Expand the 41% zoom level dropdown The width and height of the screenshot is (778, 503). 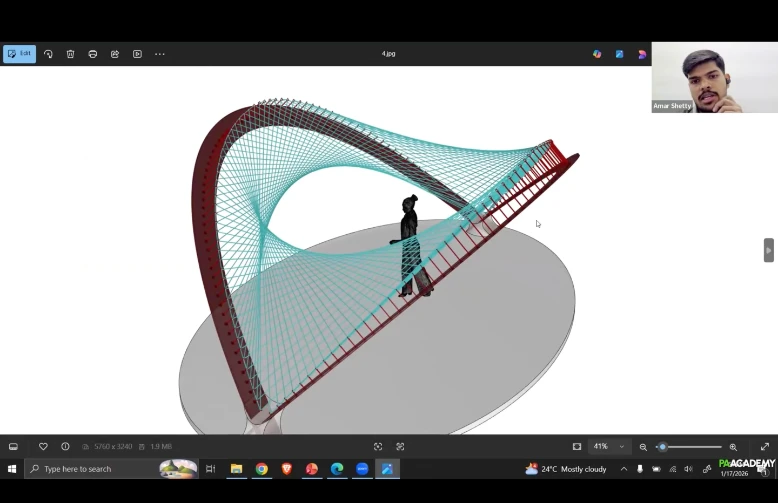coord(622,447)
